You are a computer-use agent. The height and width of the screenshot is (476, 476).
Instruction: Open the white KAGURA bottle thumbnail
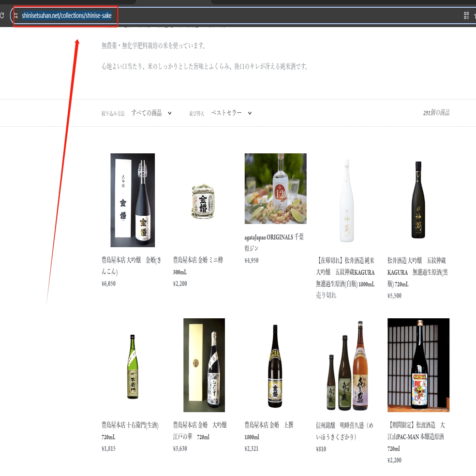click(x=347, y=201)
